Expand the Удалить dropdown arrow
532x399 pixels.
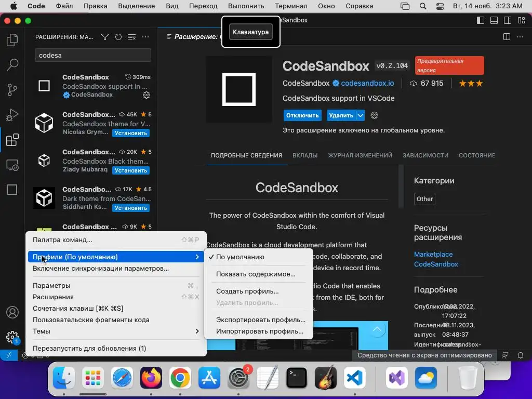[x=361, y=115]
